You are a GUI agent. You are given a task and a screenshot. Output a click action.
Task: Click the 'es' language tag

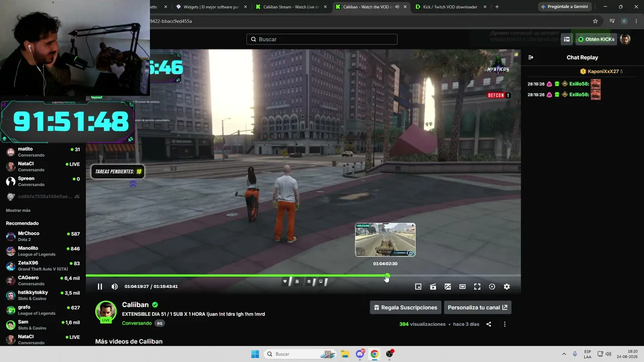click(x=159, y=323)
